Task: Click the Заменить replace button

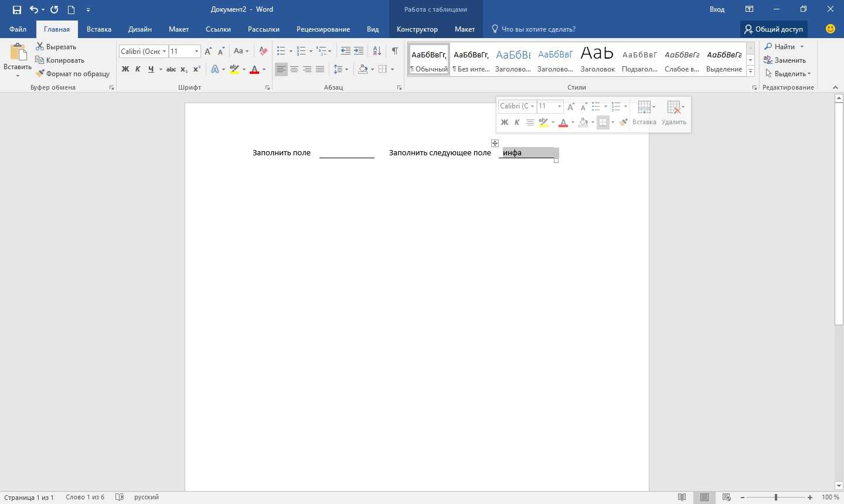Action: pos(785,60)
